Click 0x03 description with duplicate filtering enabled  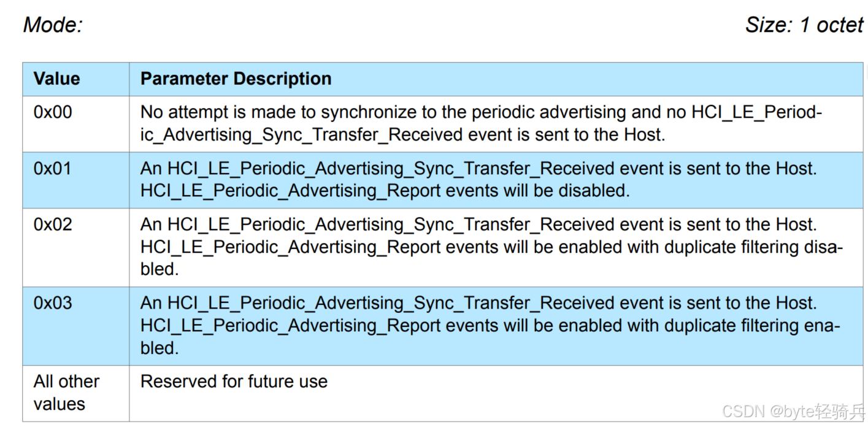pos(490,325)
